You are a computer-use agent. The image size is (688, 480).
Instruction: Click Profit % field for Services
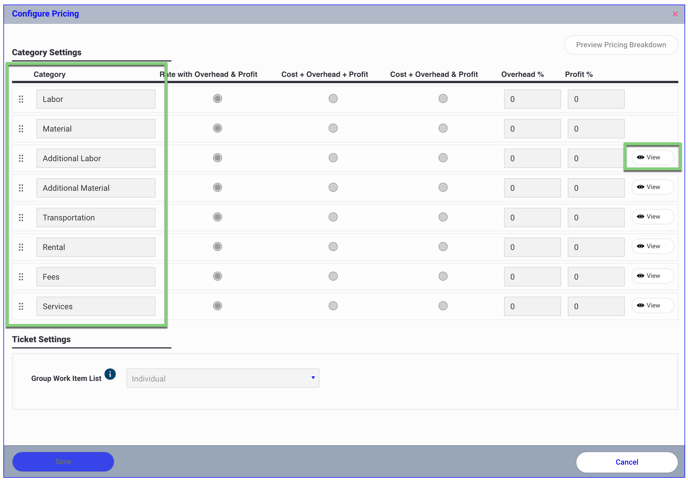pyautogui.click(x=596, y=306)
